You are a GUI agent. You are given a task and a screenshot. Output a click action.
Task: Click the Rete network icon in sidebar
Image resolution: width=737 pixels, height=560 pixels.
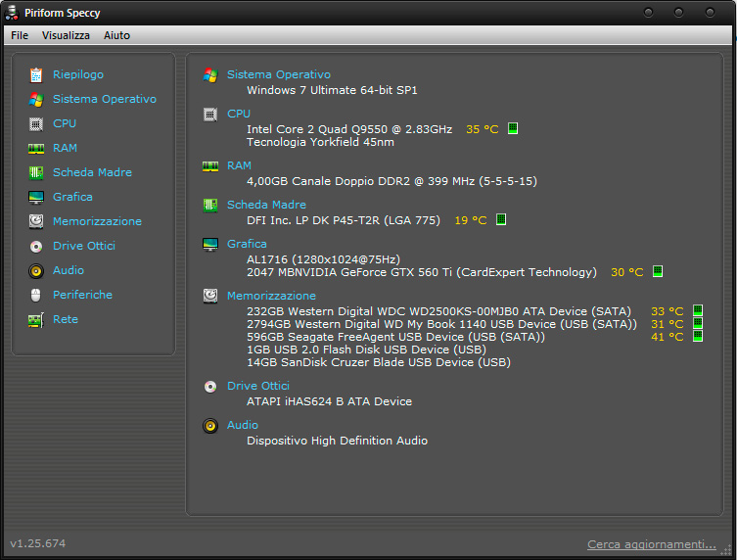coord(36,319)
